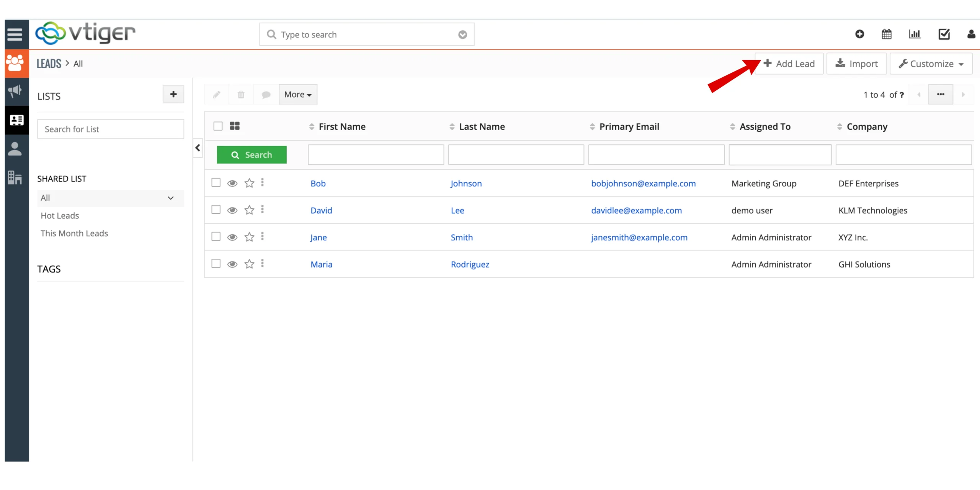Open the tasks checkmark icon
980x490 pixels.
tap(944, 34)
